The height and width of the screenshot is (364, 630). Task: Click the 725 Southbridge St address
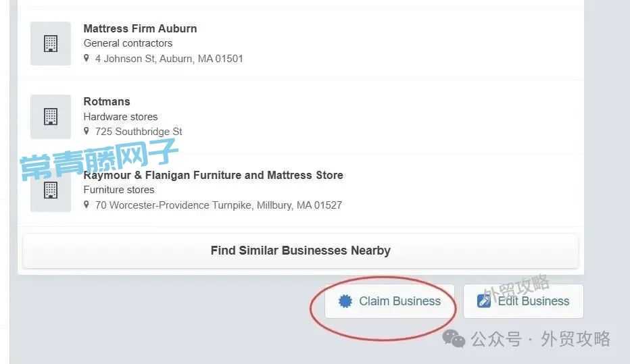coord(139,132)
